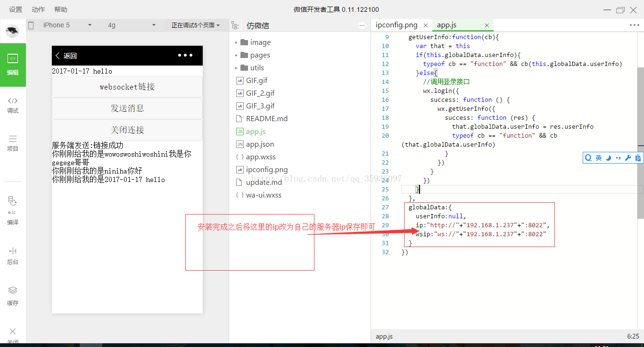Switch to the app.js editor tab
The image size is (644, 347).
pyautogui.click(x=446, y=25)
